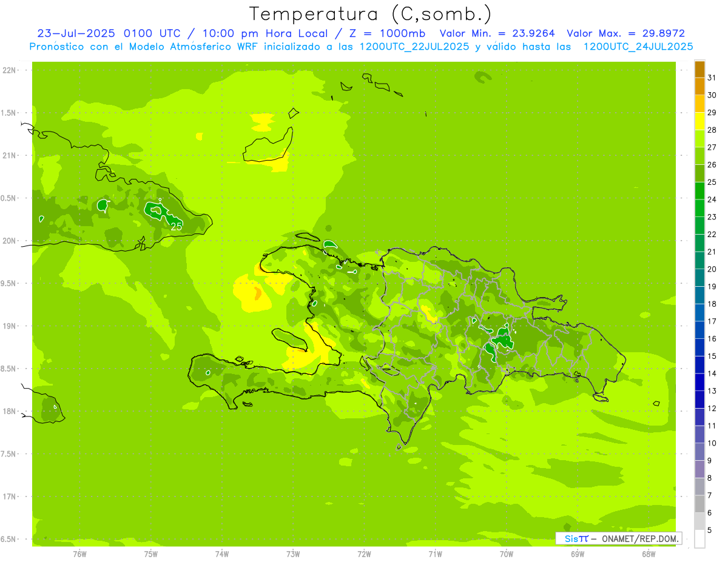The height and width of the screenshot is (562, 728).
Task: Click the gold legend segment between 29 and 30
Action: click(699, 104)
